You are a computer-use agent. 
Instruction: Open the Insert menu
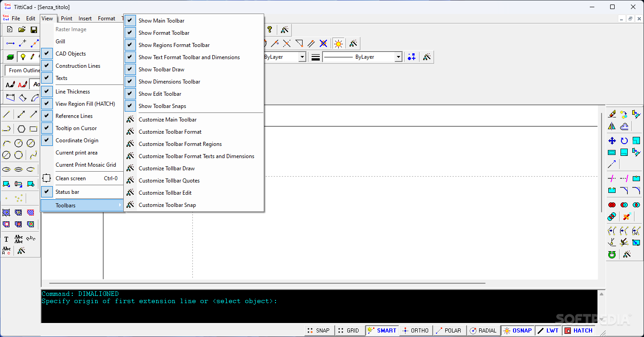click(x=85, y=19)
